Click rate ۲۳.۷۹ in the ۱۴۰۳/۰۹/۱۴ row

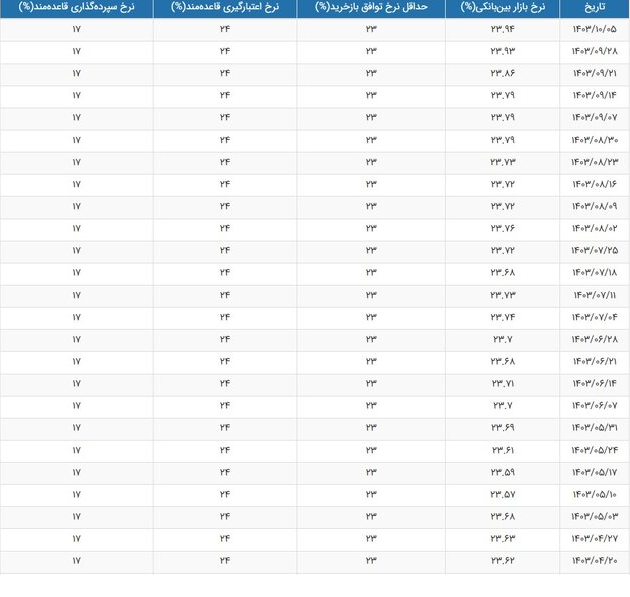click(x=503, y=95)
